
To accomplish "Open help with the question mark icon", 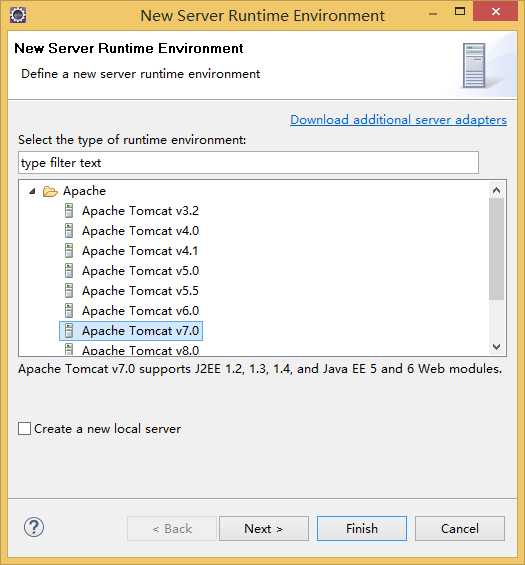I will (34, 528).
